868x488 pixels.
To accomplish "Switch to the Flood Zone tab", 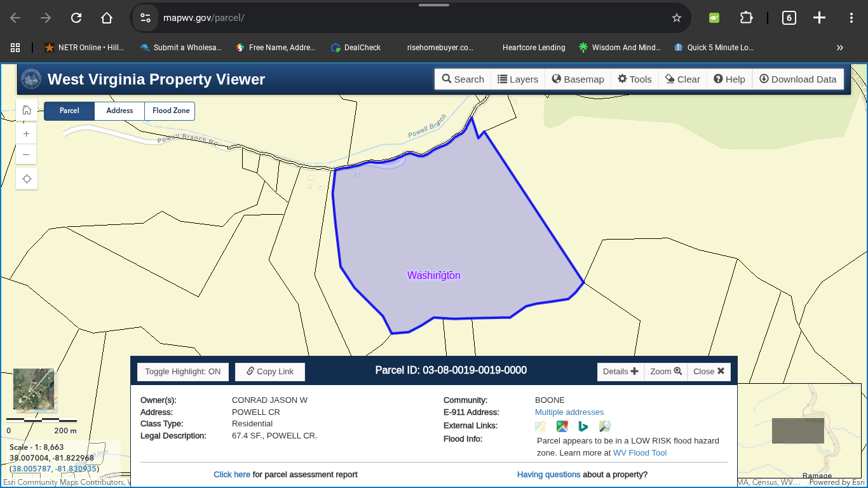I will coord(170,111).
